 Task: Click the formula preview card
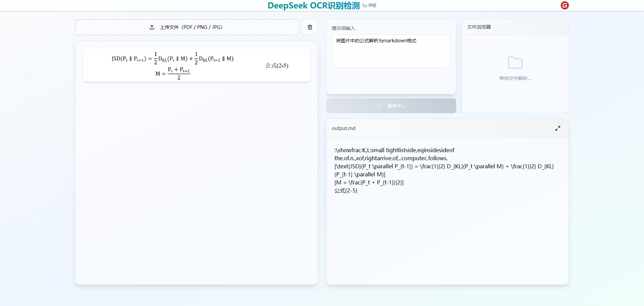pyautogui.click(x=196, y=65)
